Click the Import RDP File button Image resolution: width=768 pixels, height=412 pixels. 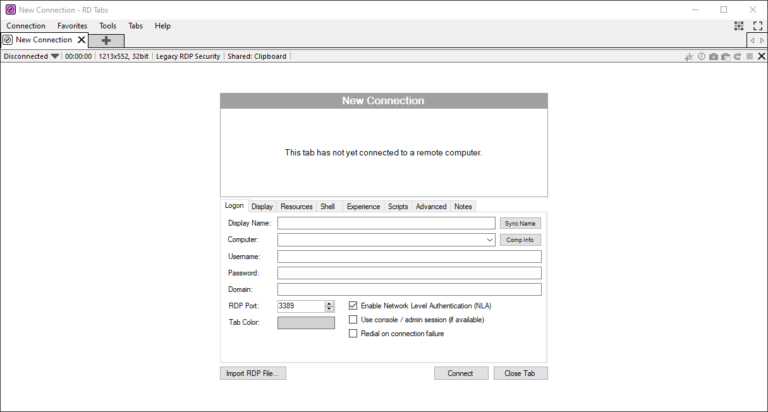pyautogui.click(x=253, y=373)
